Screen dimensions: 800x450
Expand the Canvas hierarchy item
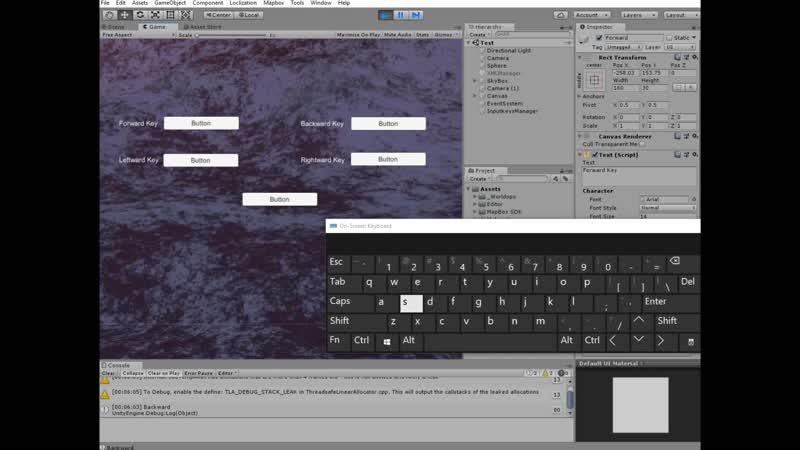coord(474,96)
